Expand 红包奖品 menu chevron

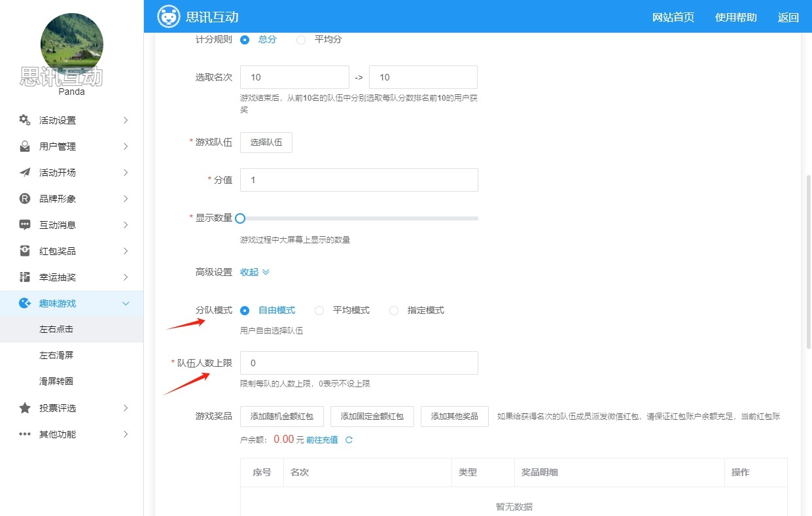pos(126,250)
